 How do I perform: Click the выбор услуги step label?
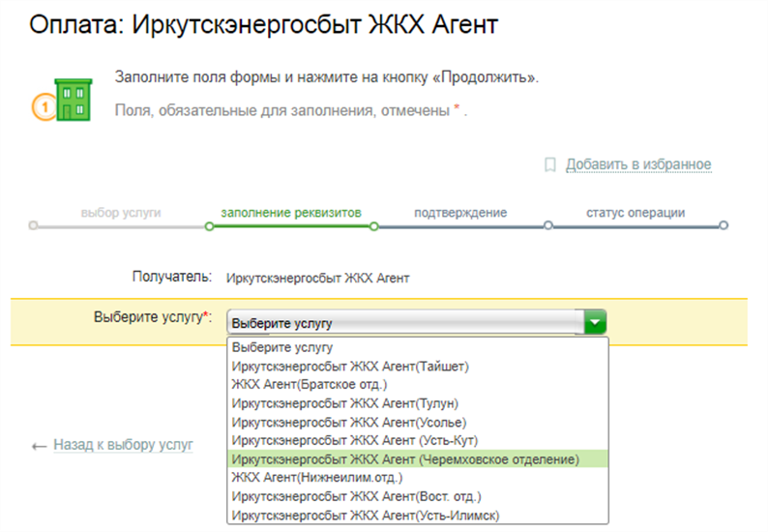(x=121, y=213)
